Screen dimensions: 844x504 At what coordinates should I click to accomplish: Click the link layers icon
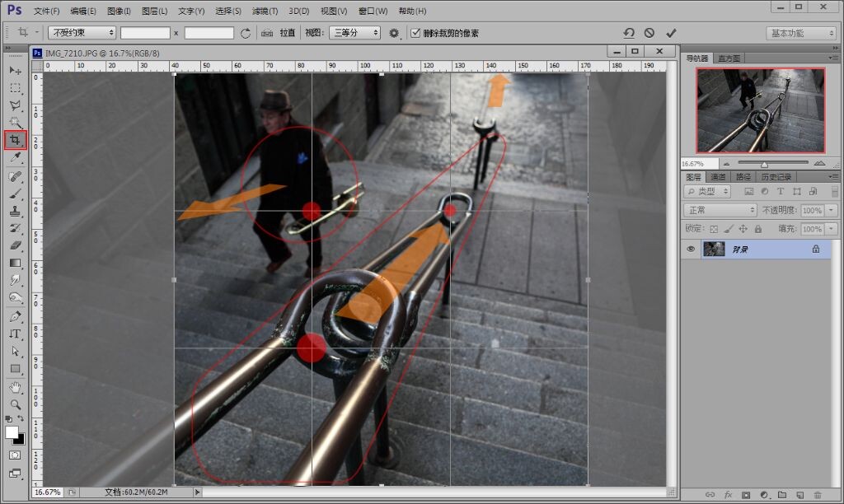(x=710, y=494)
